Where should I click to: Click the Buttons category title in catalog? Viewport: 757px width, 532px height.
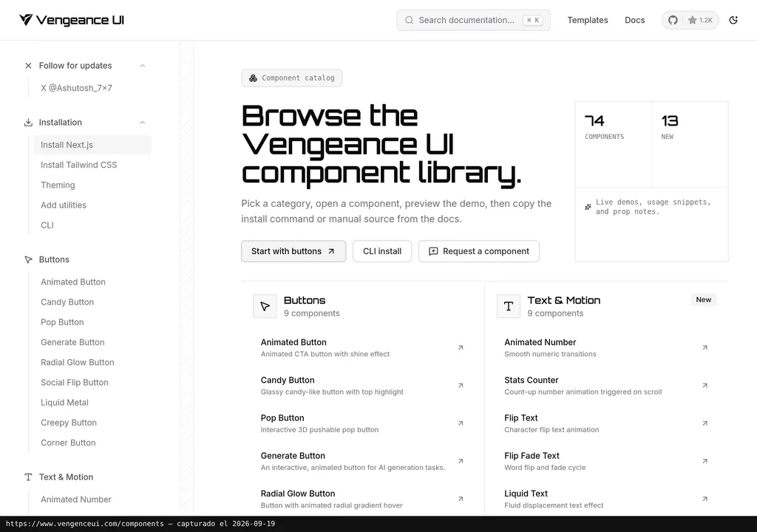305,300
